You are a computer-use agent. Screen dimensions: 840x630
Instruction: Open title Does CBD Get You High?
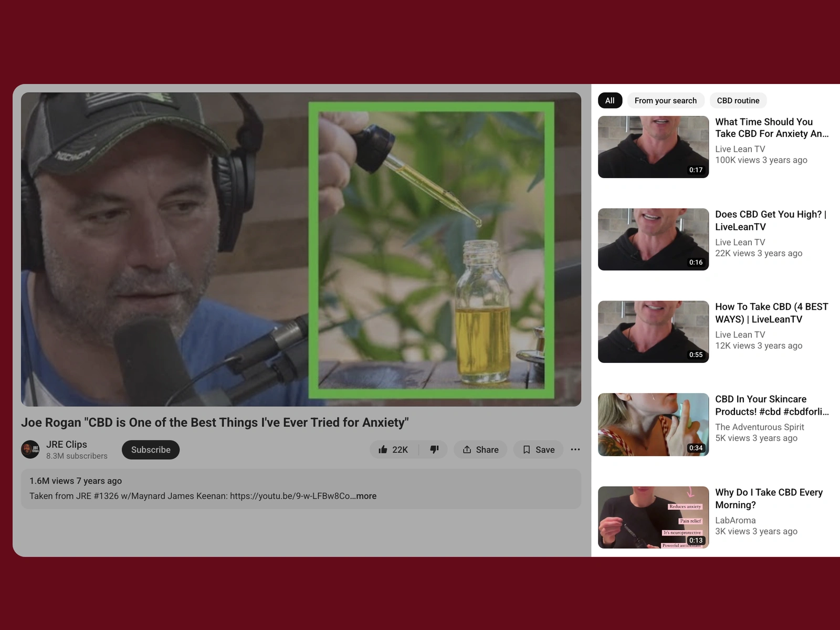771,220
